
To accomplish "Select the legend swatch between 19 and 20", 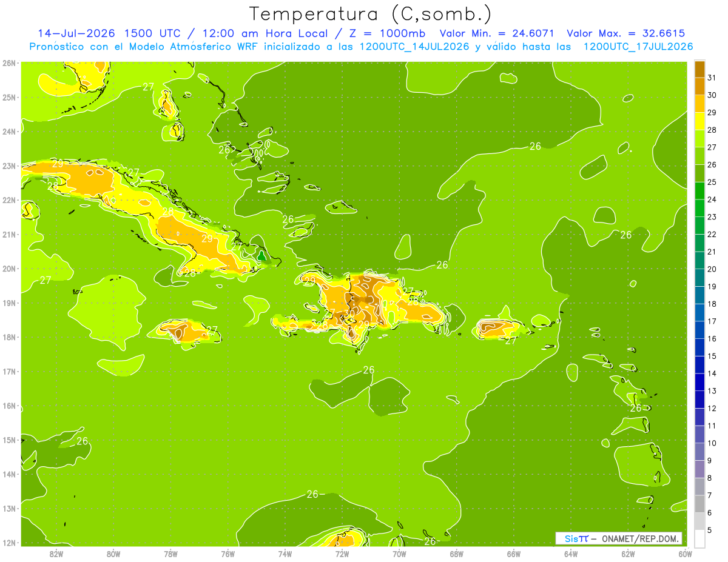I will 699,278.
